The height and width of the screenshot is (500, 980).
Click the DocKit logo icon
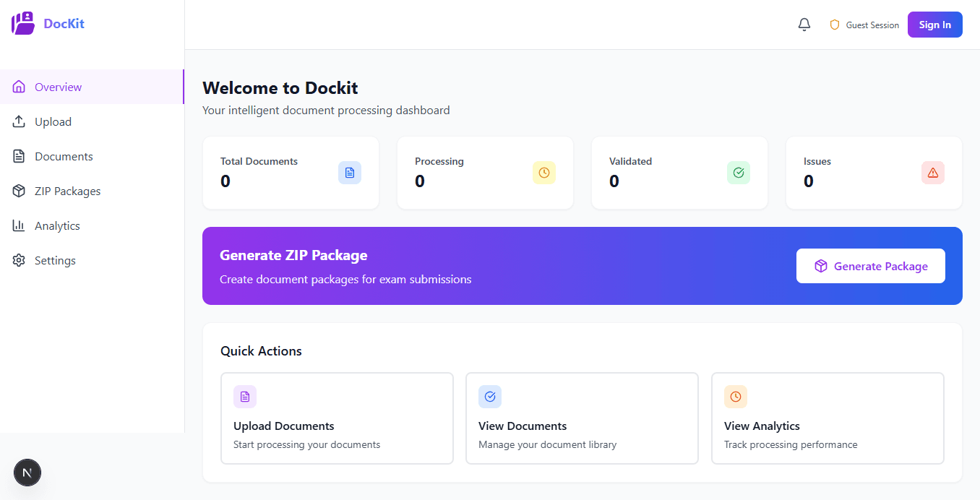(x=22, y=23)
